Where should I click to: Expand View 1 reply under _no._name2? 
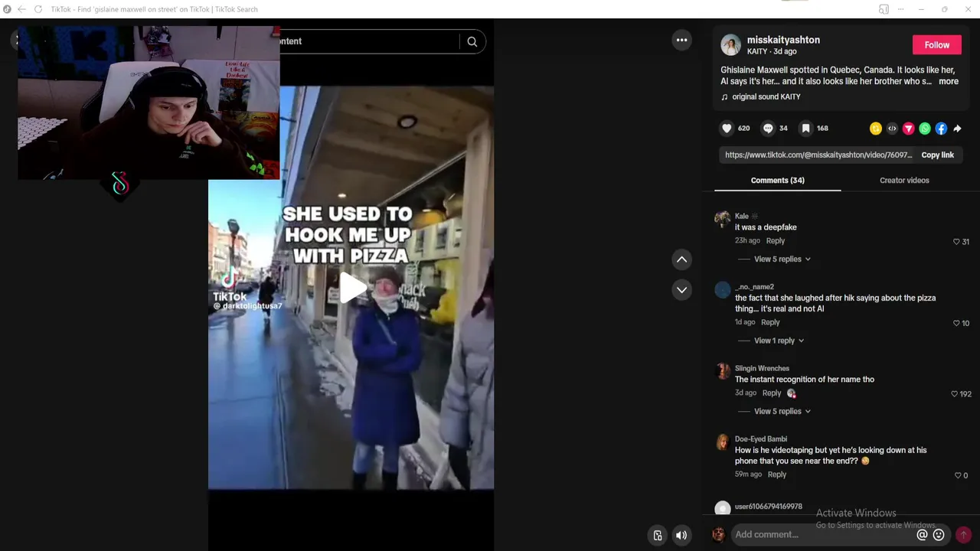point(779,341)
